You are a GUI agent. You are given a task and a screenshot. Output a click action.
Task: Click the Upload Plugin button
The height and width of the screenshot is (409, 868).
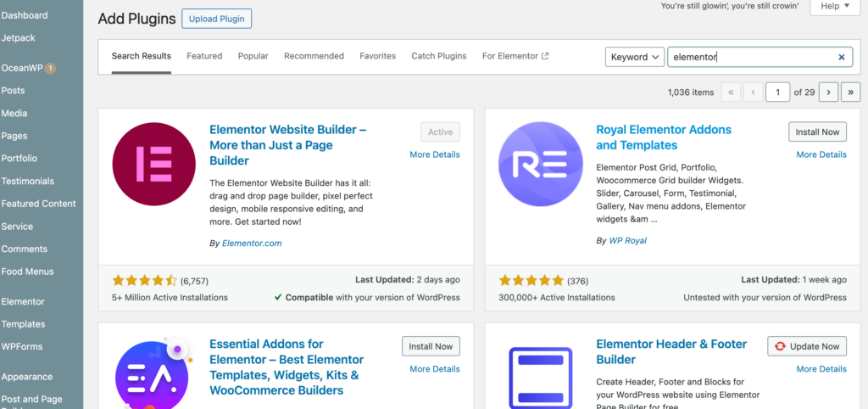click(x=216, y=19)
